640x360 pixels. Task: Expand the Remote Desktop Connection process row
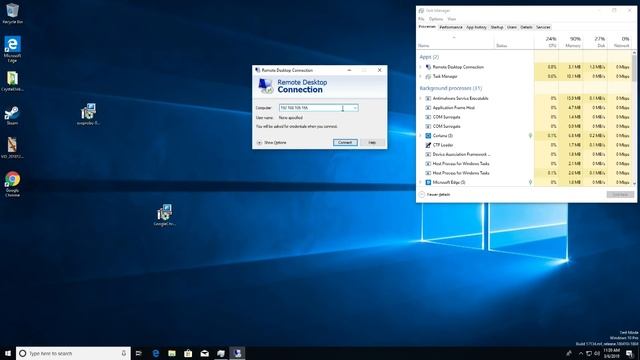click(x=421, y=67)
